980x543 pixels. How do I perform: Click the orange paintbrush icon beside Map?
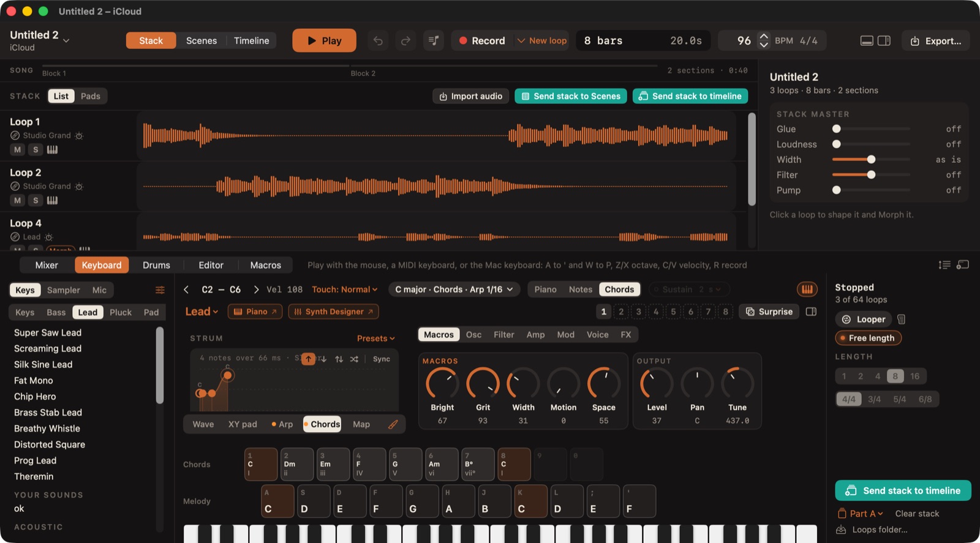(393, 424)
